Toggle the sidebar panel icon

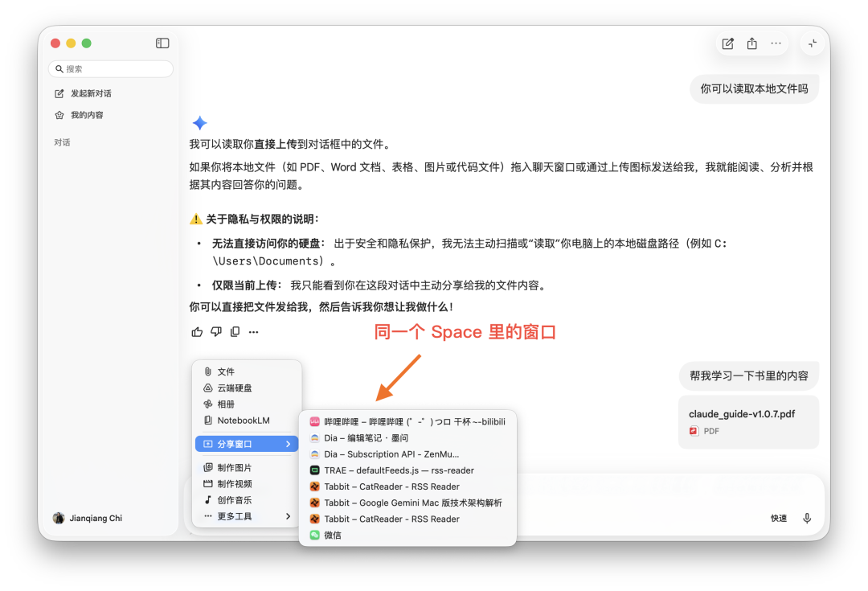[162, 43]
